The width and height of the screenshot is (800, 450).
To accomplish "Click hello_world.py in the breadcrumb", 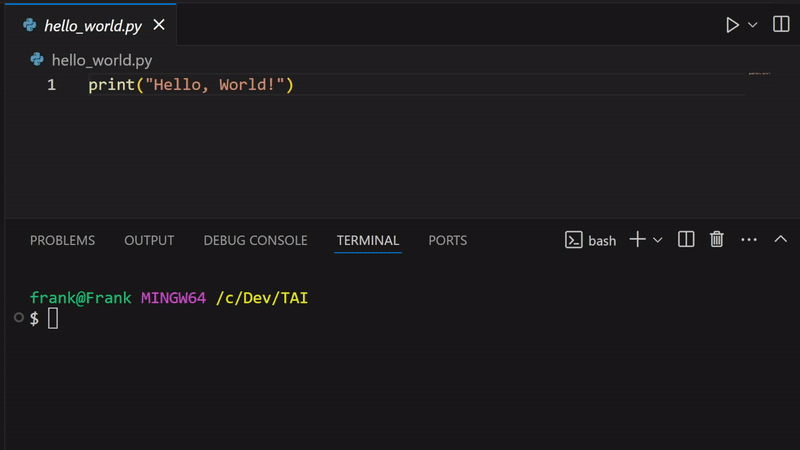I will [x=102, y=60].
